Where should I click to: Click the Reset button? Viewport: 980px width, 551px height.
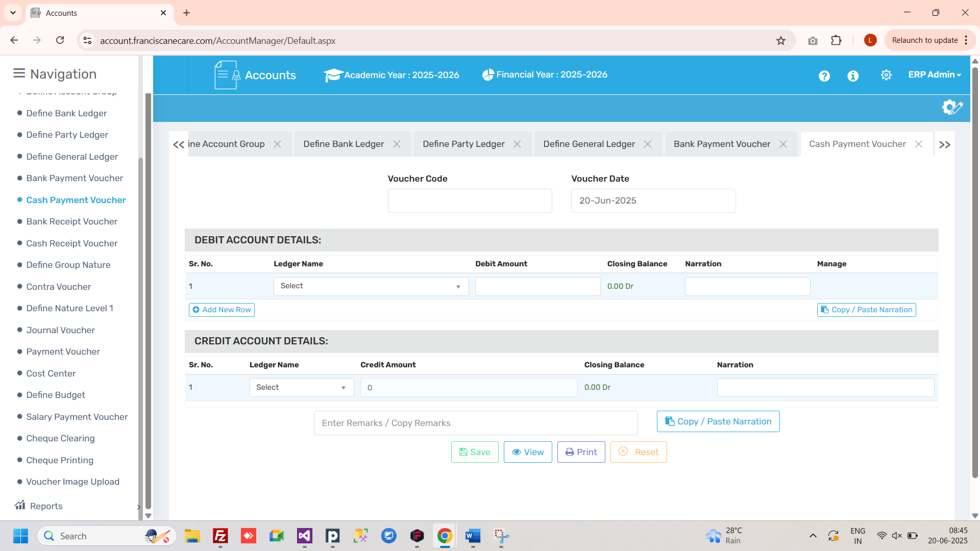coord(638,452)
